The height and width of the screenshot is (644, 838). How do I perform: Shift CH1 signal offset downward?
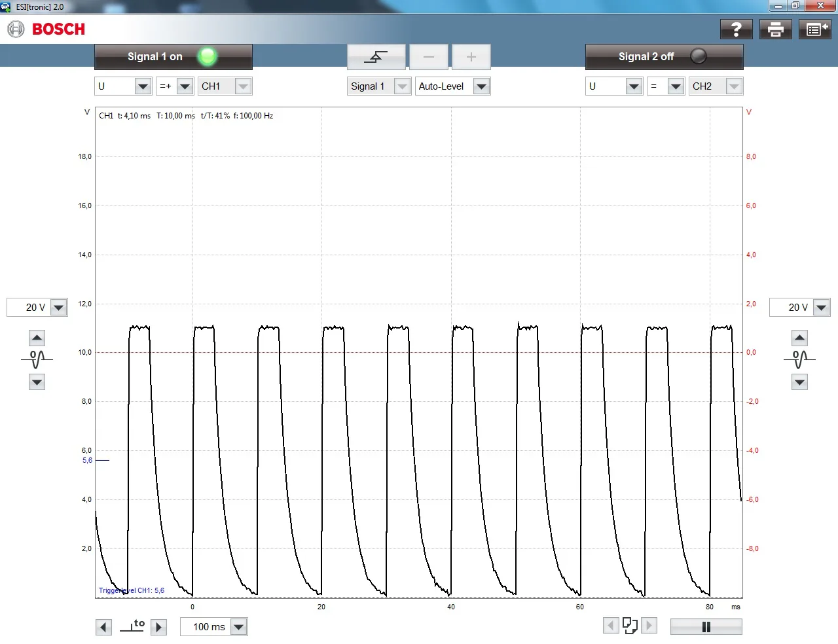(37, 382)
